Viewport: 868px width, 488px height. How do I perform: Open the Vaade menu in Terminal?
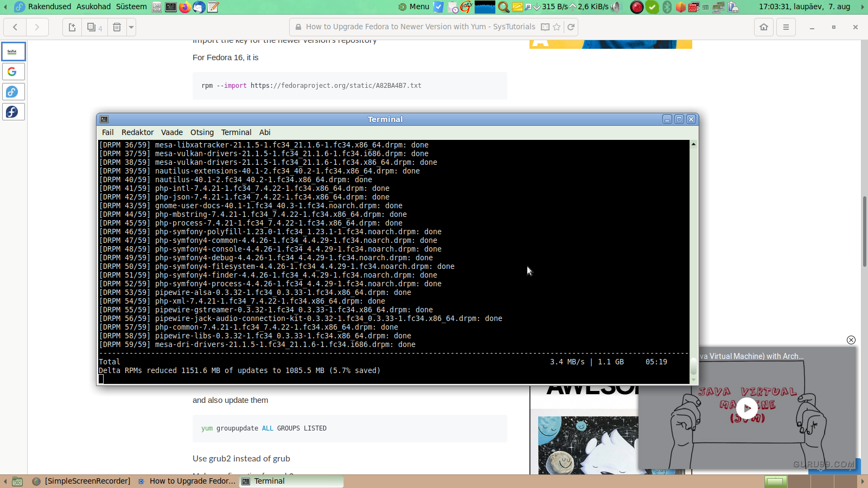pyautogui.click(x=172, y=132)
